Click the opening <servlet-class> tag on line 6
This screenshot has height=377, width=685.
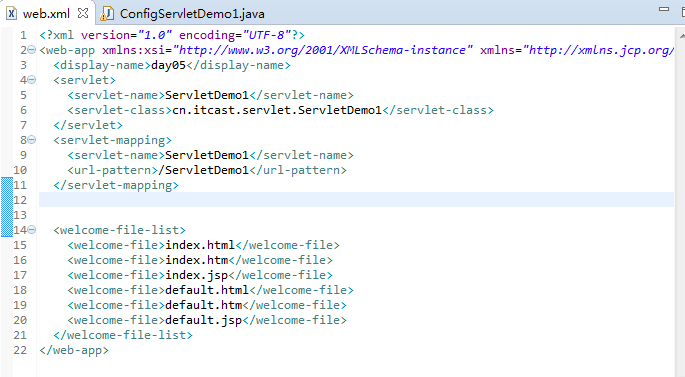tap(120, 110)
